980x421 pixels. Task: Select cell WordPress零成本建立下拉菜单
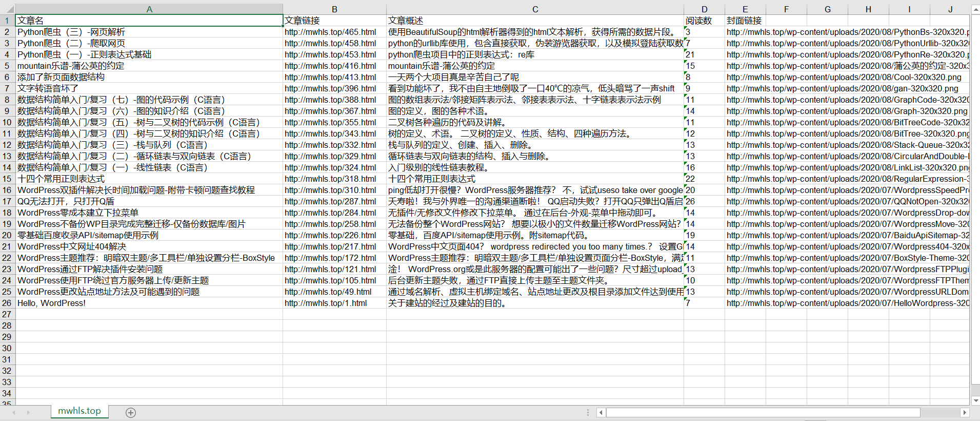(149, 213)
